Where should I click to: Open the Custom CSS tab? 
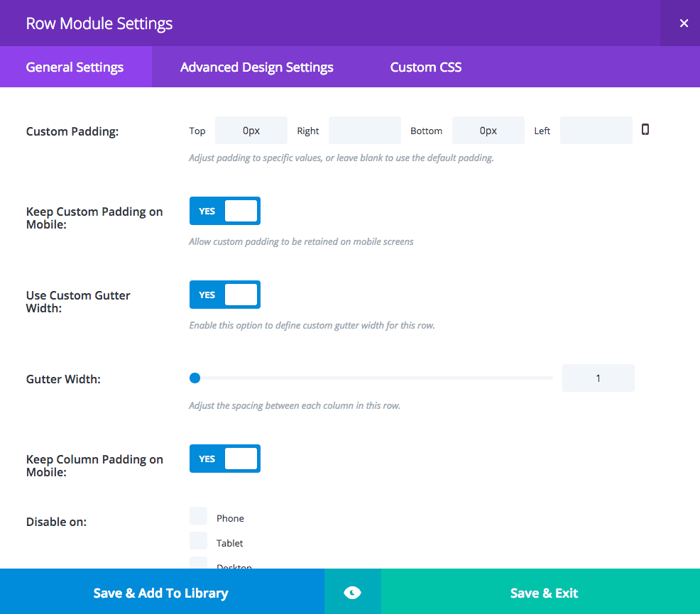(426, 67)
